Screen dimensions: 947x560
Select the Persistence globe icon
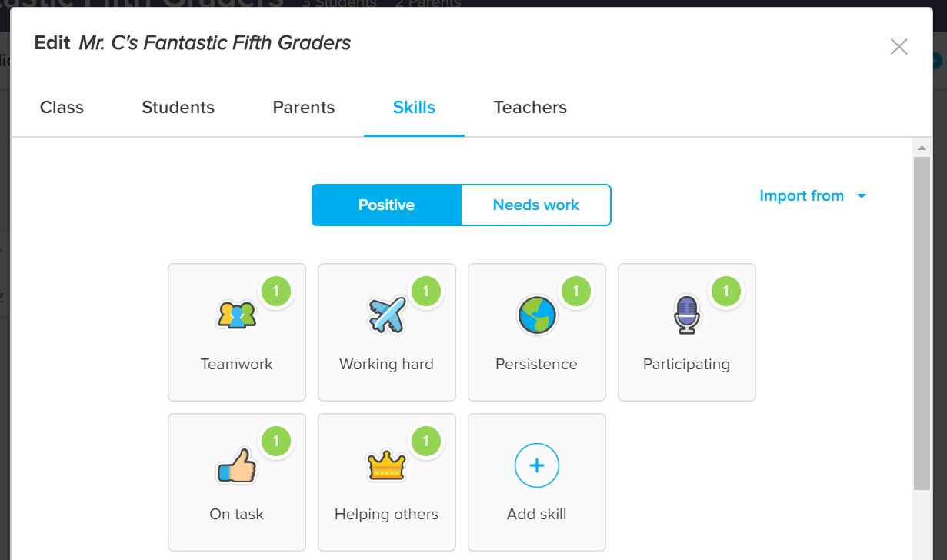pyautogui.click(x=536, y=314)
